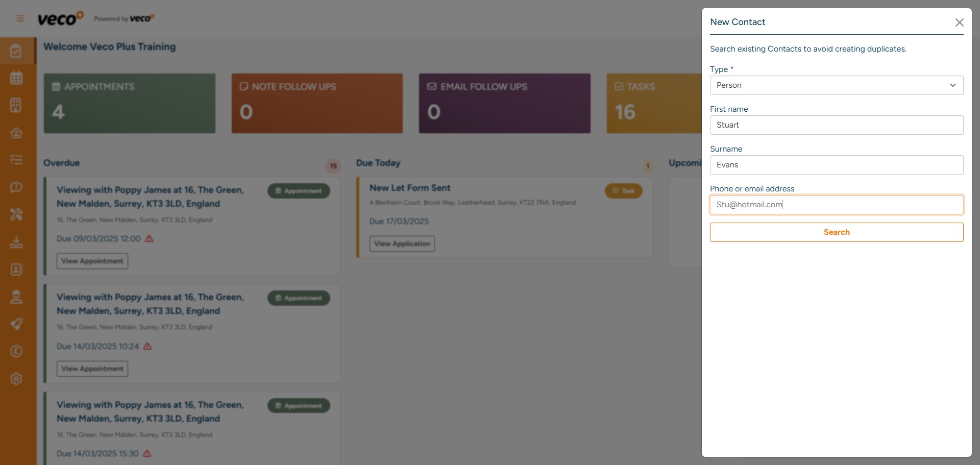Open the contact card icon in sidebar

[x=17, y=270]
